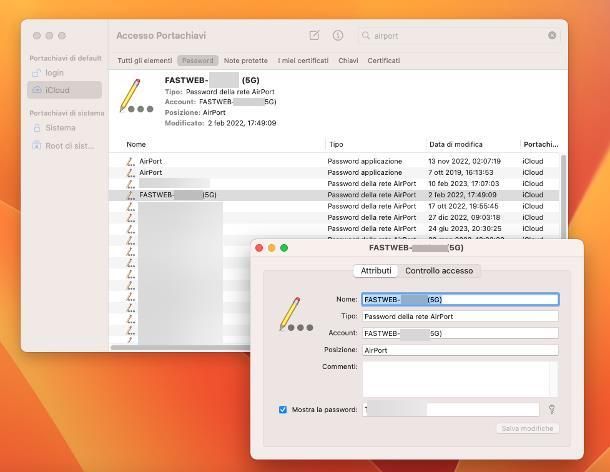The height and width of the screenshot is (472, 610).
Task: Click the password icon of the 13 nov 2022 row
Action: (x=131, y=161)
